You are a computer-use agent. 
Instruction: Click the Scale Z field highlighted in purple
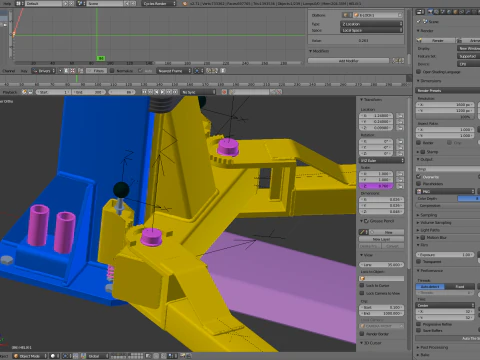(376, 186)
